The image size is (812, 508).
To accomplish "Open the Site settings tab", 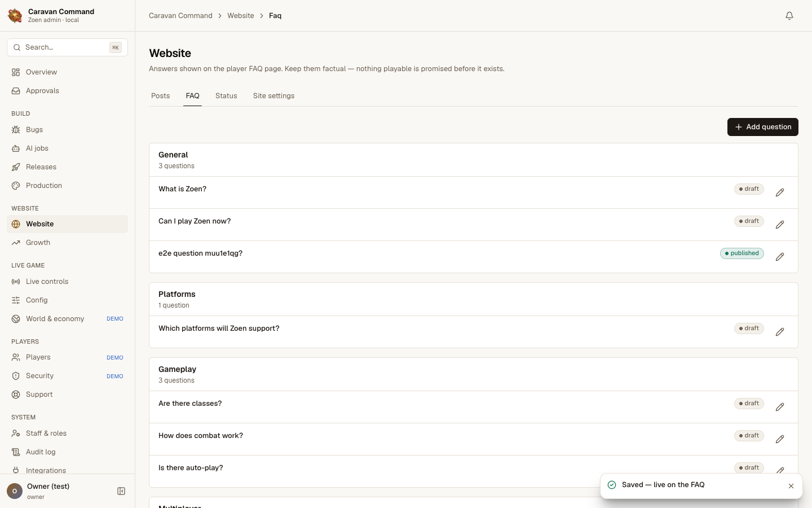I will click(x=273, y=96).
